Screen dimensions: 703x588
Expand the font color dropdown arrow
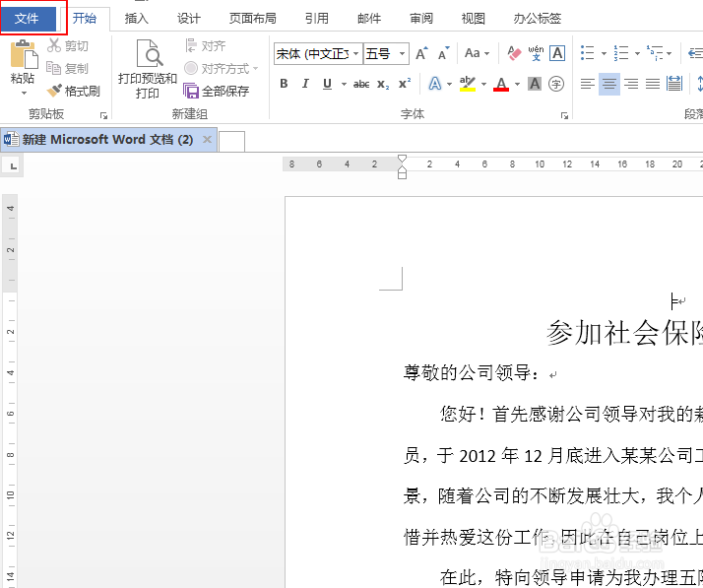pyautogui.click(x=517, y=84)
